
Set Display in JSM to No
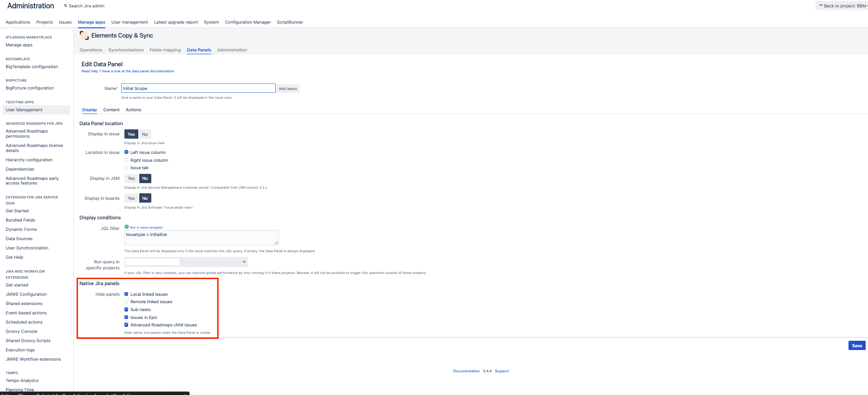[x=145, y=178]
